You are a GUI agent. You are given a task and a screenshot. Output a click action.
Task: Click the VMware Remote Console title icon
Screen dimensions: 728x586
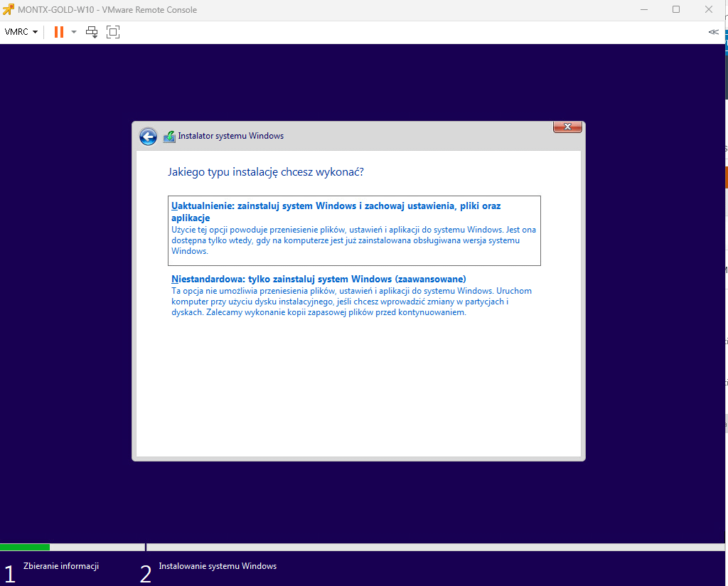(9, 10)
